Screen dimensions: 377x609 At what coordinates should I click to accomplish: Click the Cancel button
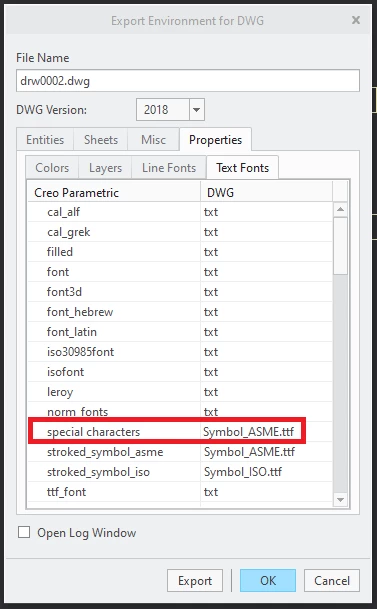332,581
